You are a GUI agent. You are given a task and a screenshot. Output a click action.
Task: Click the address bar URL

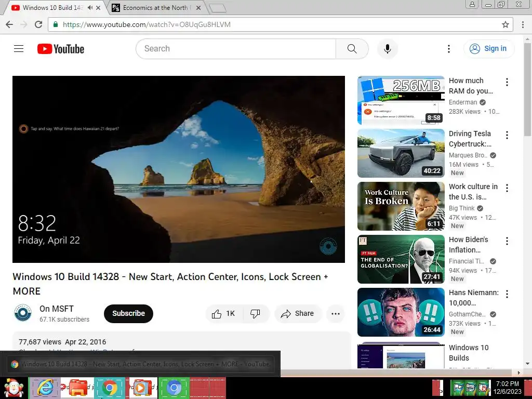(147, 24)
